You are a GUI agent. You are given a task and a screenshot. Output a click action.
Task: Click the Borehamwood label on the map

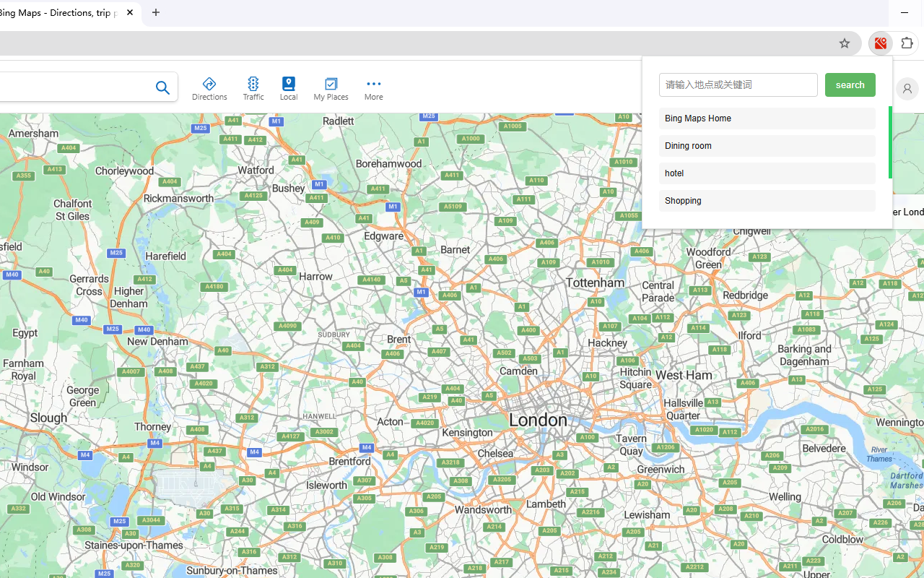[x=388, y=164]
